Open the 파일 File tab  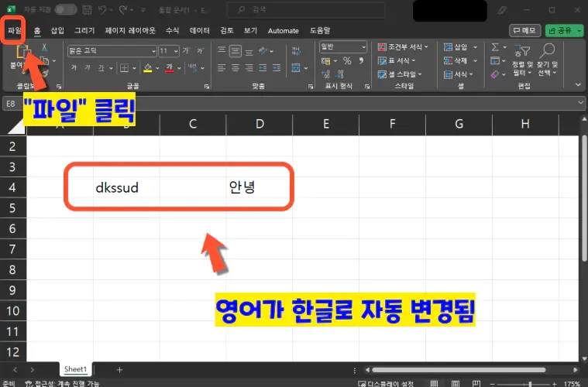pyautogui.click(x=15, y=30)
